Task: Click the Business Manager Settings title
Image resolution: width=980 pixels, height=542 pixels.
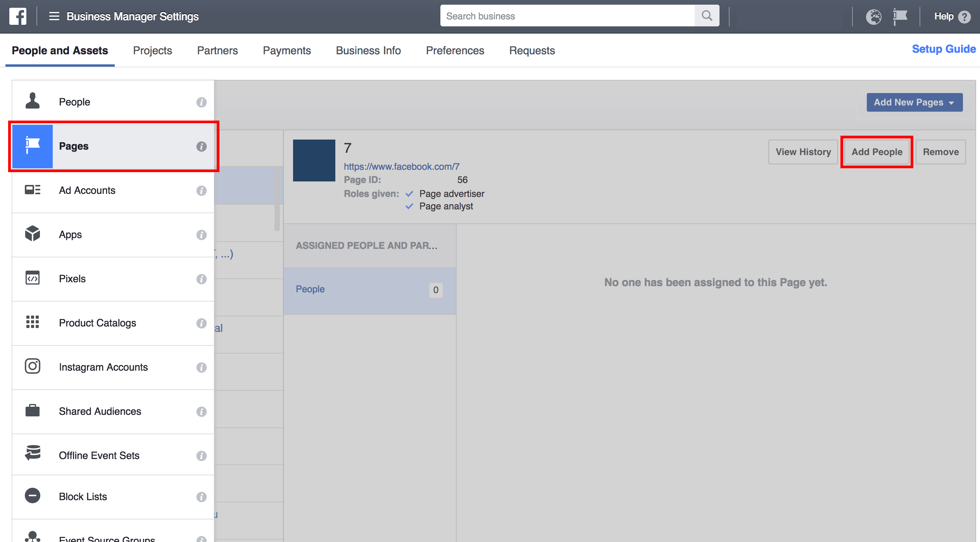Action: (133, 16)
